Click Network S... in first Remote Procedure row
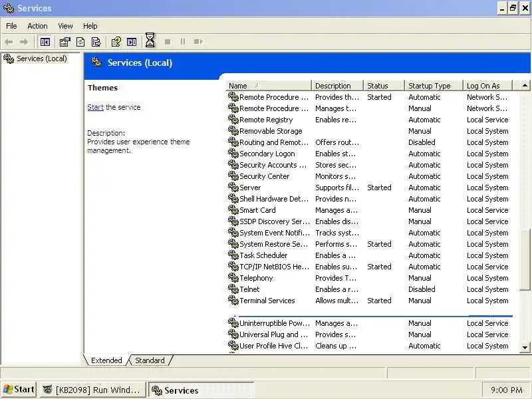 [x=487, y=97]
